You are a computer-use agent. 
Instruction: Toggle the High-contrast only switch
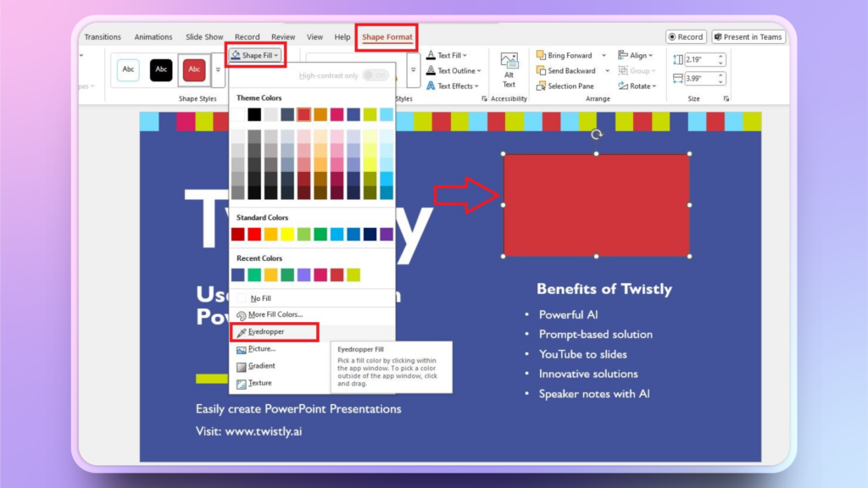pyautogui.click(x=376, y=75)
